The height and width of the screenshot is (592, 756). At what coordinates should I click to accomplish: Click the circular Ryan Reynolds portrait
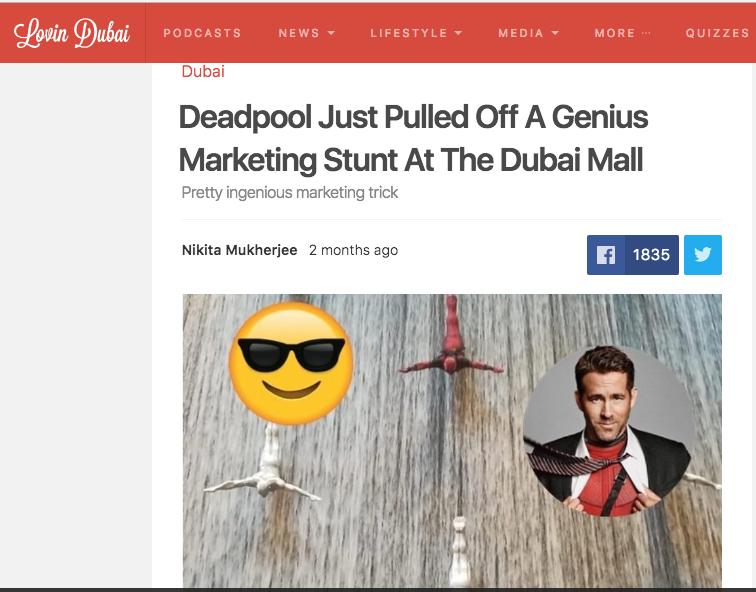click(x=609, y=431)
